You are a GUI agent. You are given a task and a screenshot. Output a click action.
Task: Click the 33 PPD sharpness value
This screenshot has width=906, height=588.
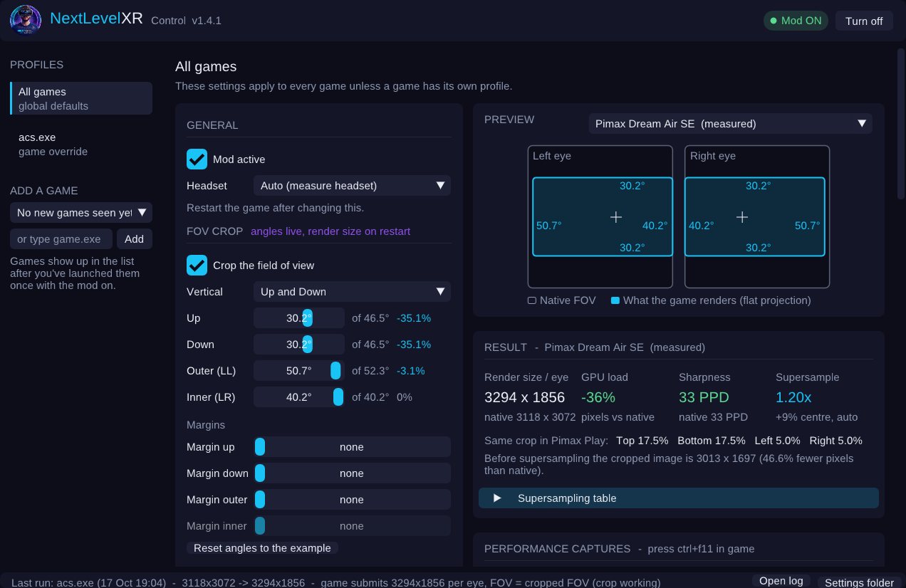[704, 397]
